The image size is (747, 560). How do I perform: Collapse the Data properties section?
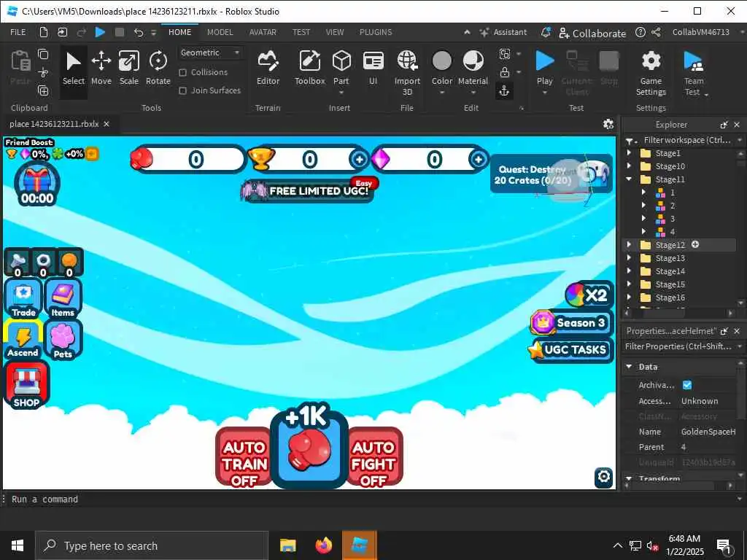tap(629, 367)
